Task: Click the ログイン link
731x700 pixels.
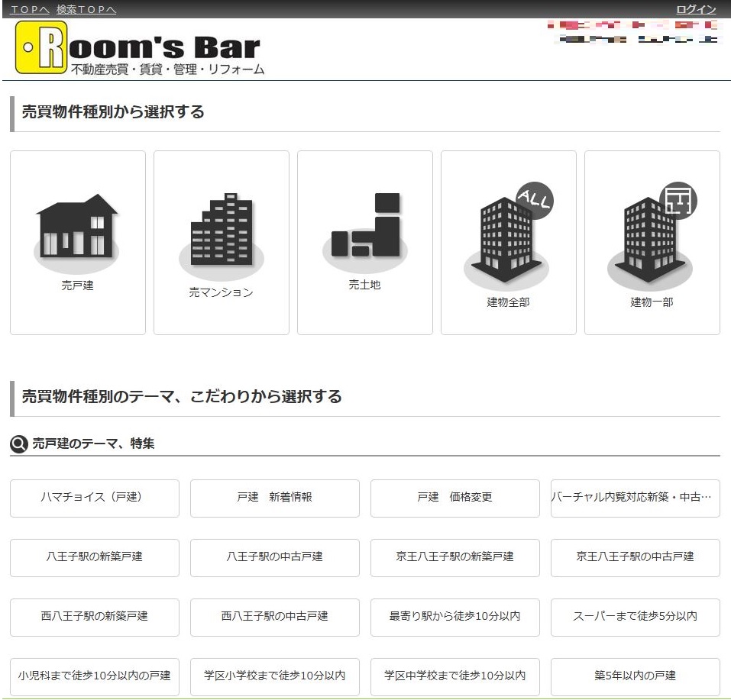Action: point(696,9)
